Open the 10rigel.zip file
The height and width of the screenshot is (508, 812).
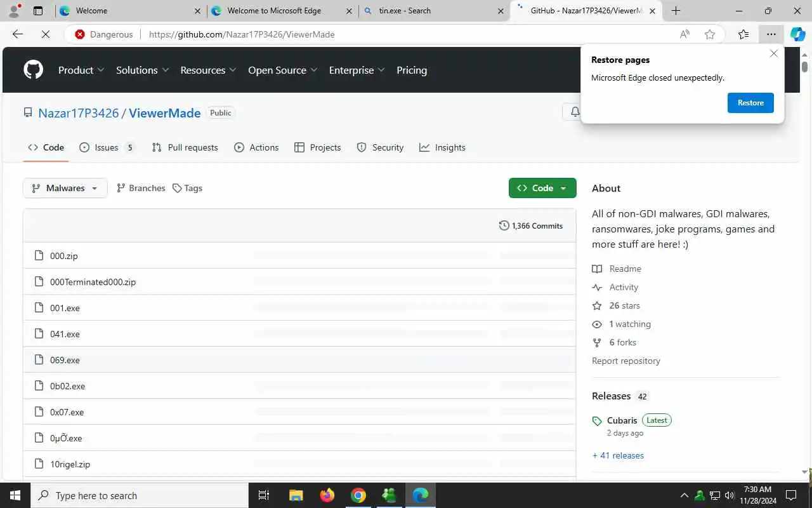pos(70,464)
